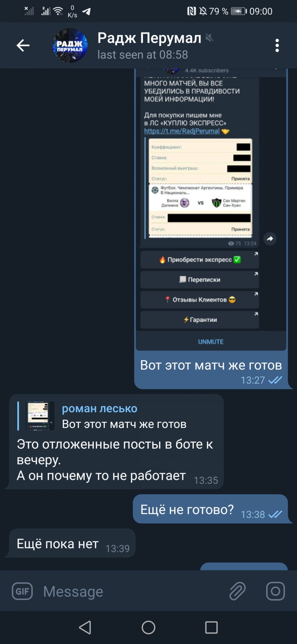Open the three-dot chat options menu
Screen dimensions: 297x644
pos(277,45)
